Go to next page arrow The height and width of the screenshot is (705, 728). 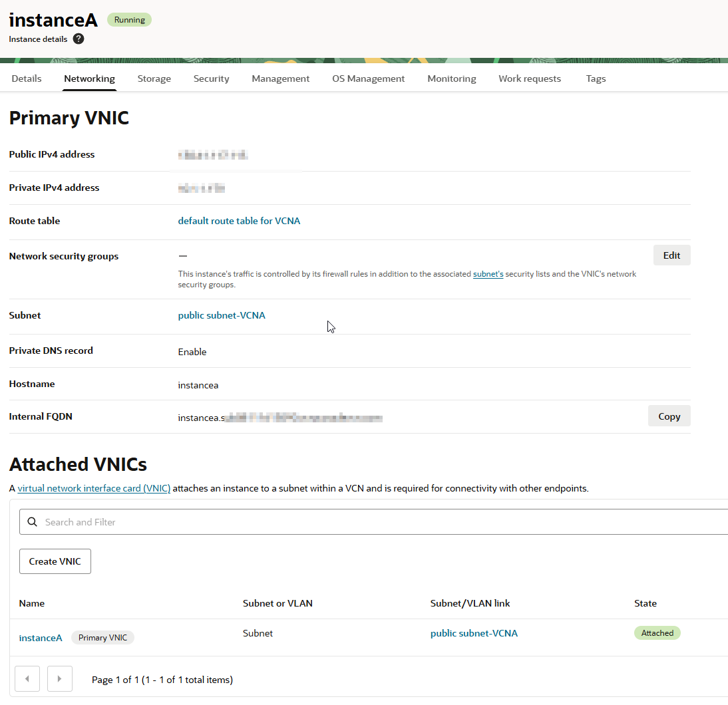pos(60,679)
